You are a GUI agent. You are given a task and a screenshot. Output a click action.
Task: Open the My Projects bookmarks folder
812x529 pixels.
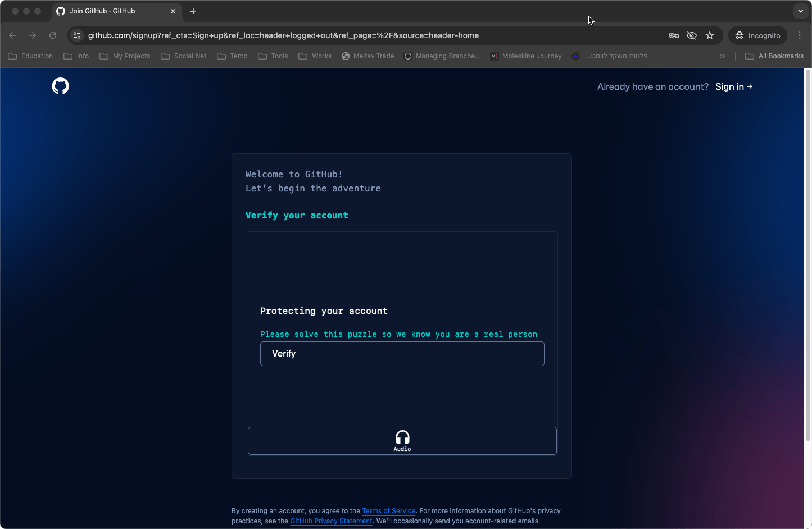[x=125, y=56]
